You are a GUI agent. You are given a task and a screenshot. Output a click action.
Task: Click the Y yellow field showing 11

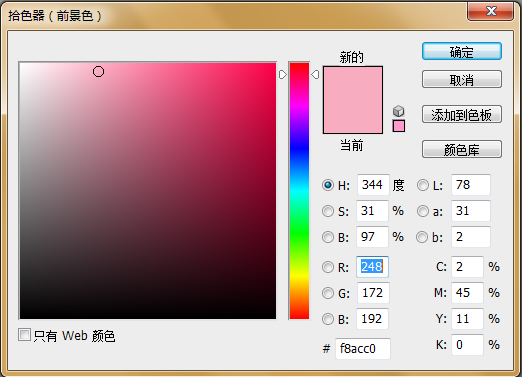coord(467,319)
